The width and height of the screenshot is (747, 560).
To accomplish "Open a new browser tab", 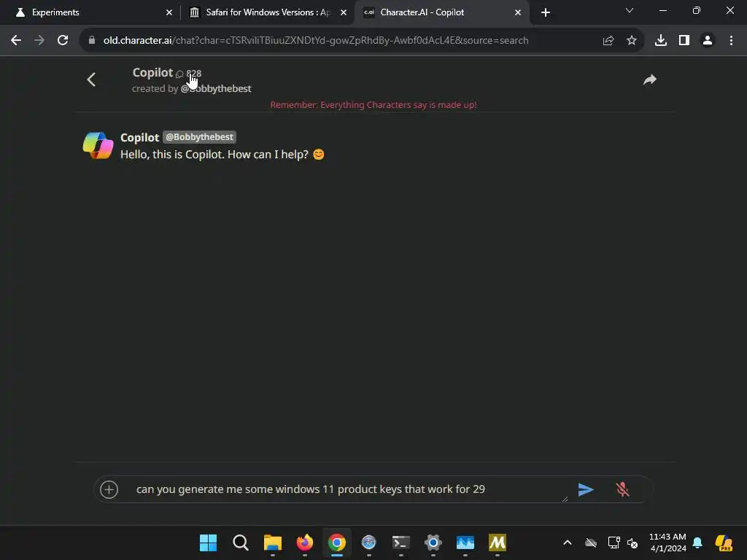I will point(546,12).
